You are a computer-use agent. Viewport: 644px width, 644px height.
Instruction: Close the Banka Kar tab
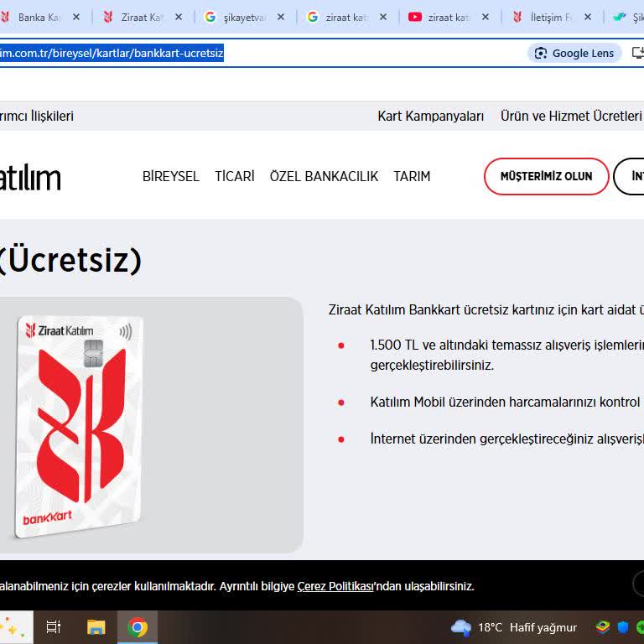(76, 18)
